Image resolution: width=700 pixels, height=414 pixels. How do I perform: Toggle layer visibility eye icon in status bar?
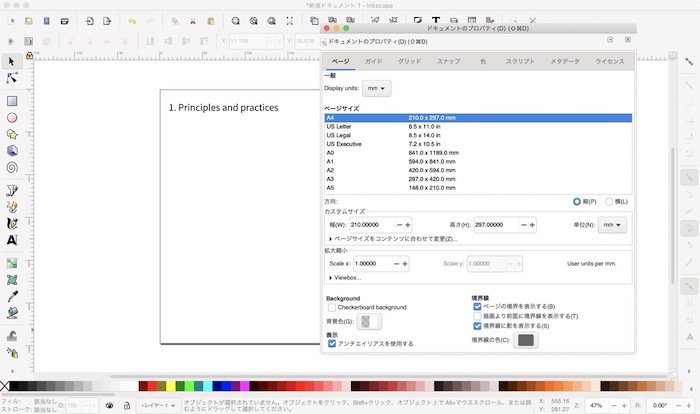tap(109, 406)
